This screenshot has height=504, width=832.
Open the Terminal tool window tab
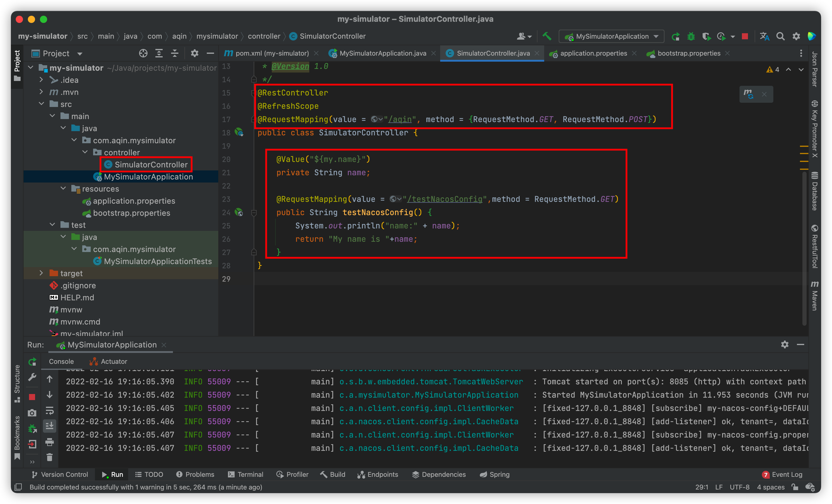point(245,474)
